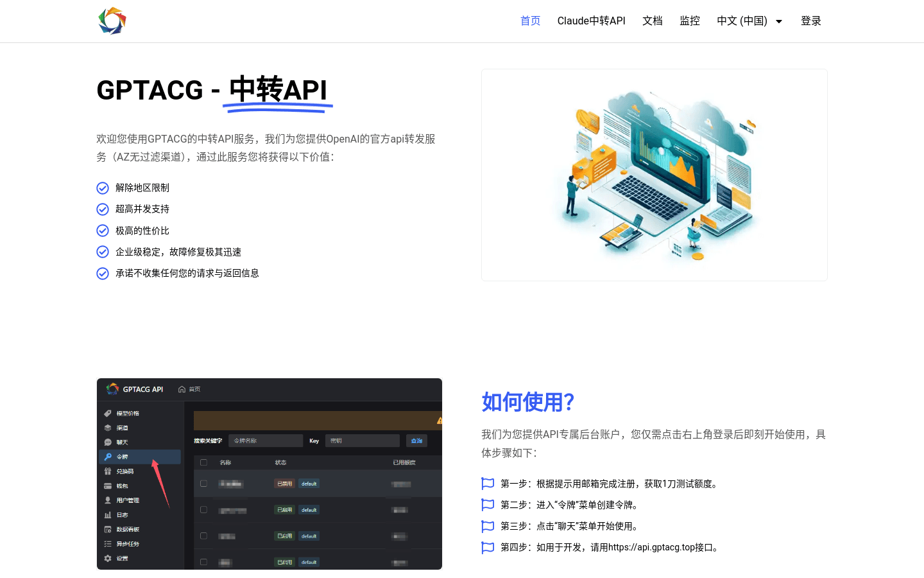924x578 pixels.
Task: Click the 登录 login link
Action: 811,21
